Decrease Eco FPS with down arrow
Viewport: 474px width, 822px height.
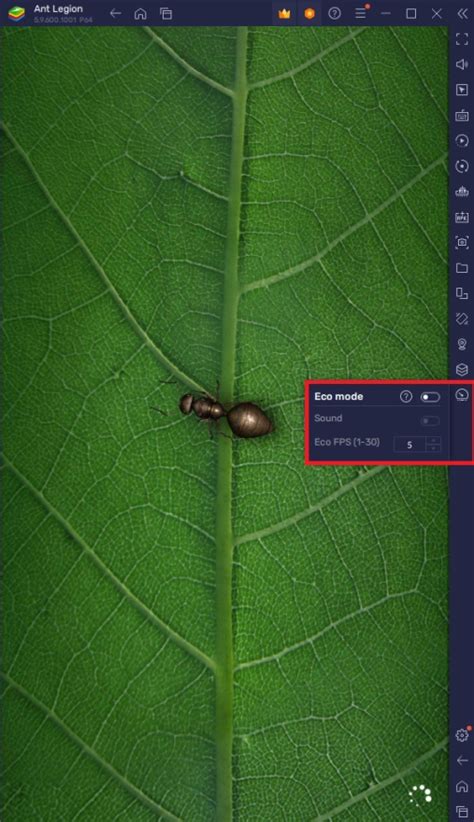[433, 448]
